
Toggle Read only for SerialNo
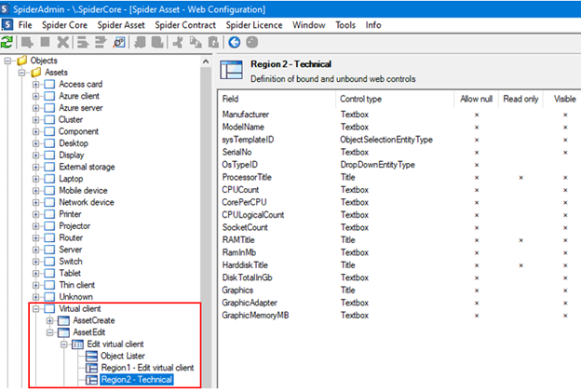(521, 153)
